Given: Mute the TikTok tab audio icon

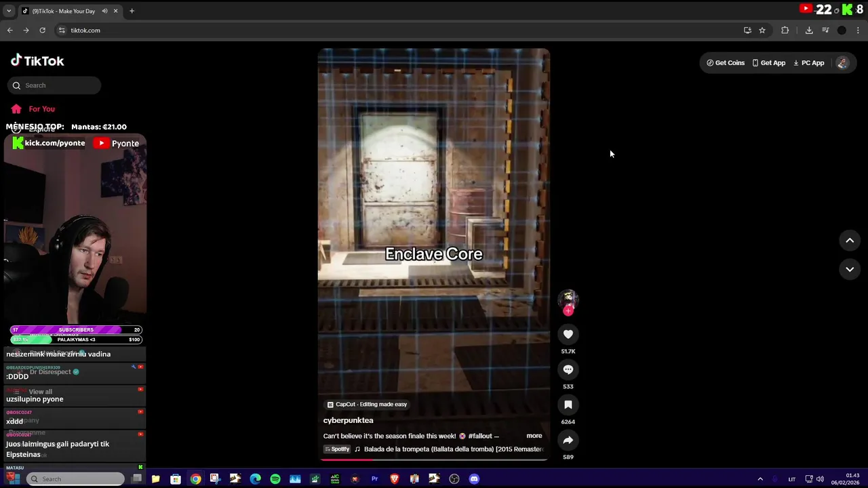Looking at the screenshot, I should coord(105,11).
